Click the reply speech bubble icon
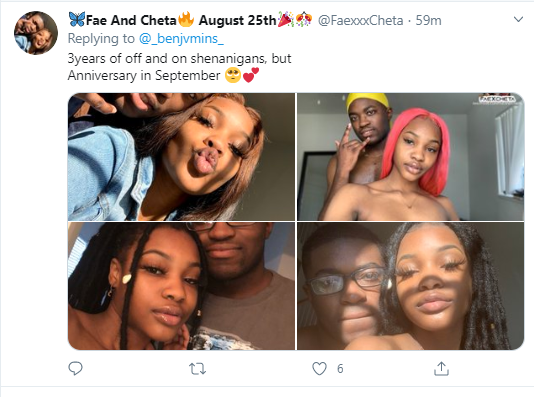Image resolution: width=534 pixels, height=397 pixels. 75,368
